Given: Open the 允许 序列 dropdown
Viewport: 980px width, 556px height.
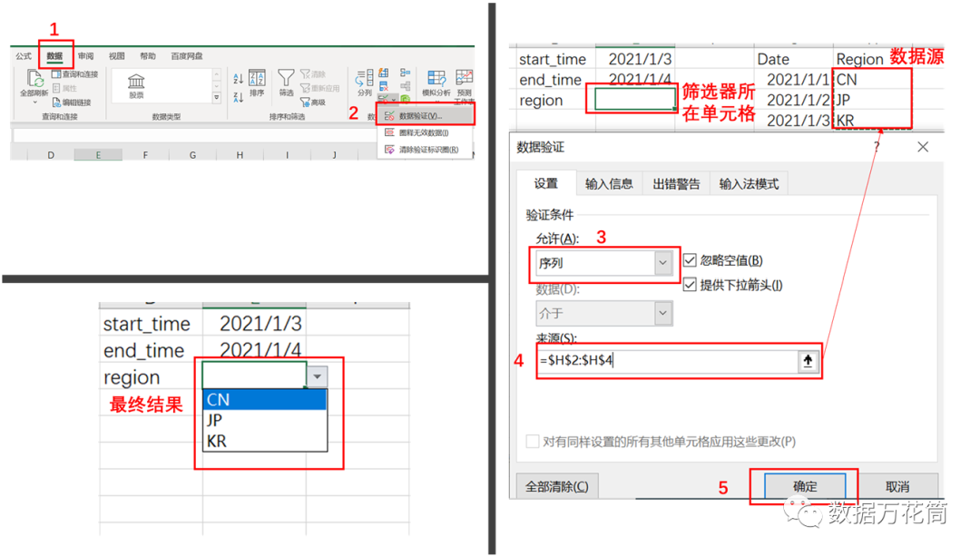Looking at the screenshot, I should coord(662,263).
